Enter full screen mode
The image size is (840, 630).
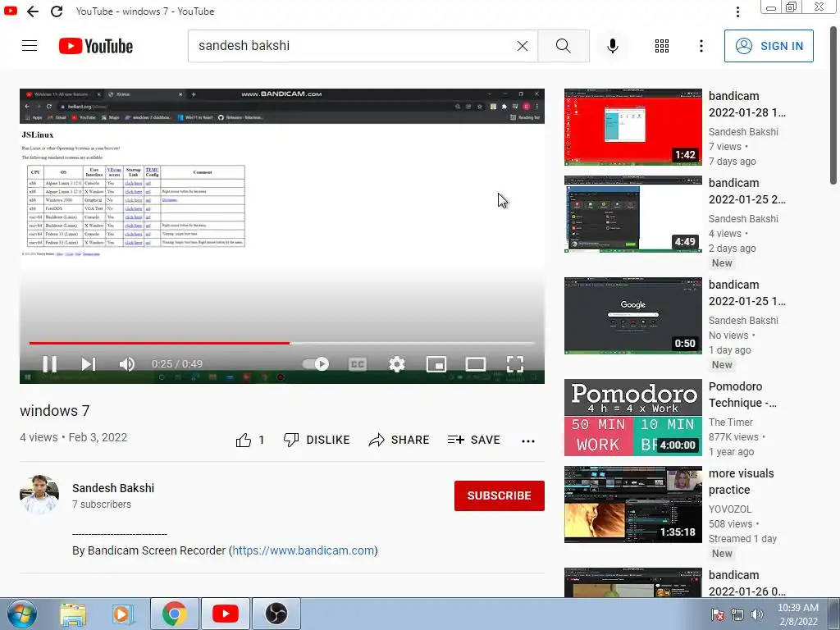(515, 363)
